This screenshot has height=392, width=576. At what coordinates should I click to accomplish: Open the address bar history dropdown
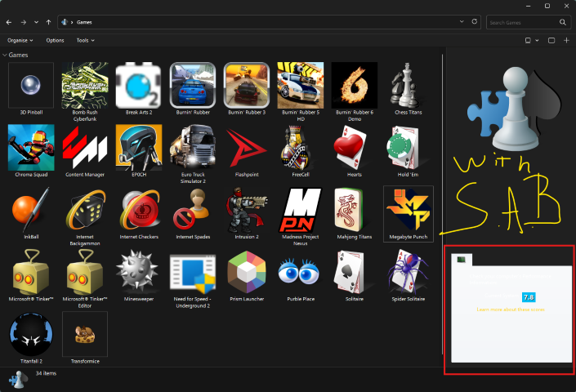coord(462,22)
